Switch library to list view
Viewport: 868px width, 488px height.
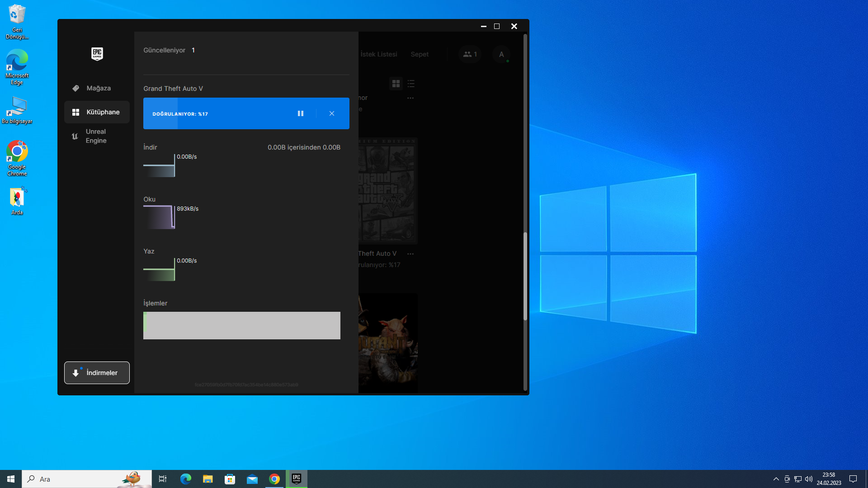point(411,84)
